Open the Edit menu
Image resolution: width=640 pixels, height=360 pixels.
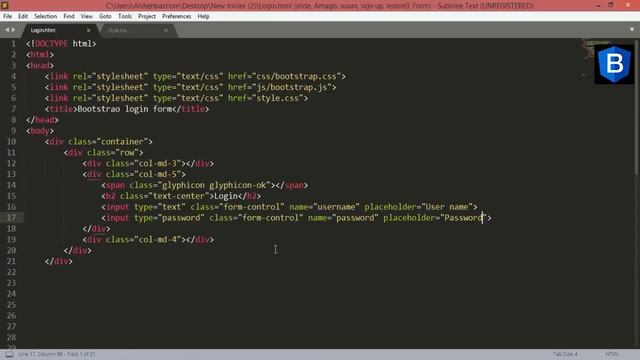(x=23, y=16)
